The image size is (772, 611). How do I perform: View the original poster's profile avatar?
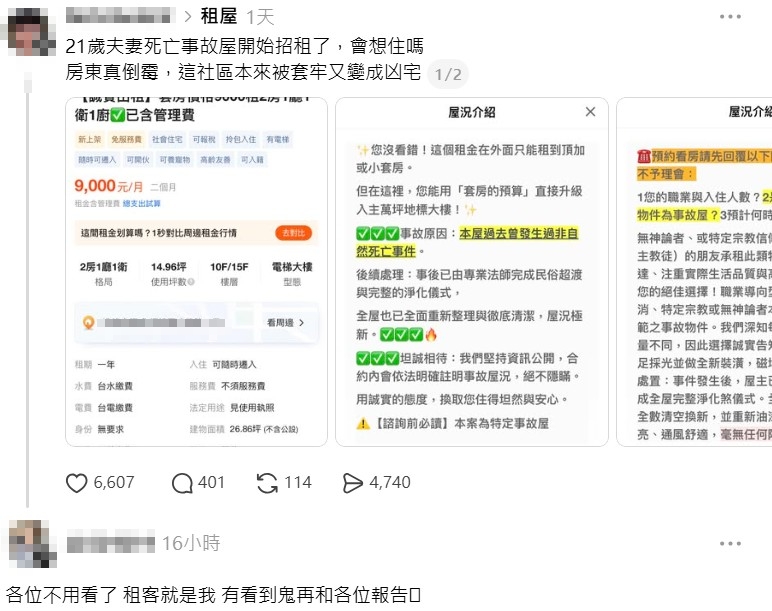click(x=30, y=33)
